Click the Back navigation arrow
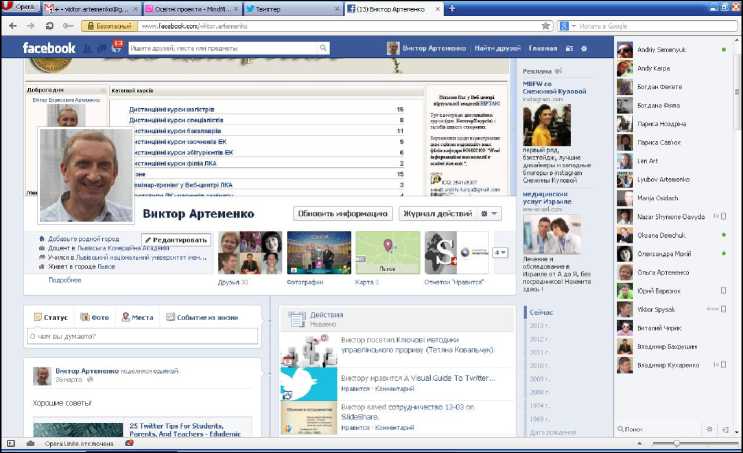Viewport: 743px width, 453px height. (x=12, y=25)
